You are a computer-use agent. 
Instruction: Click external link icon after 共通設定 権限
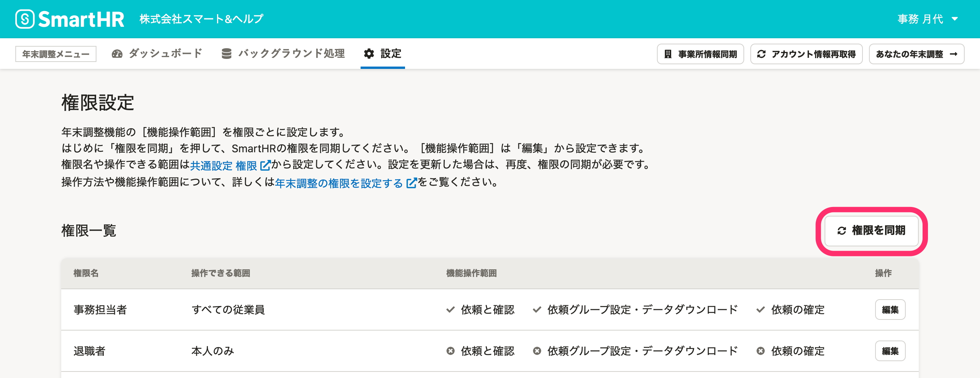click(x=265, y=166)
